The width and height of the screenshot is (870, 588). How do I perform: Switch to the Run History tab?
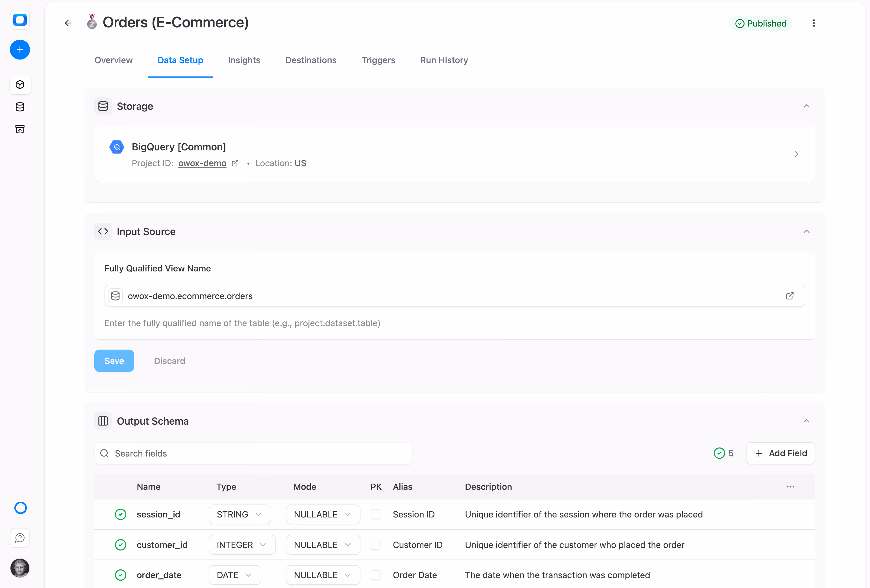coord(444,60)
